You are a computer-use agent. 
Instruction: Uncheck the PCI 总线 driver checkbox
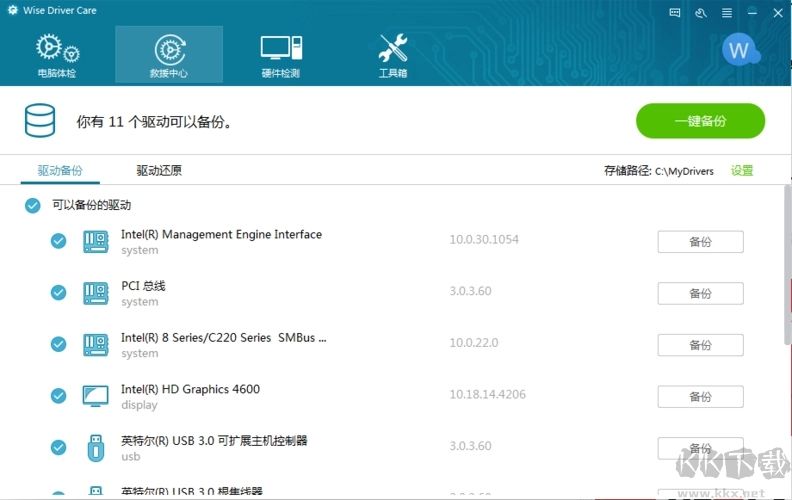coord(59,292)
